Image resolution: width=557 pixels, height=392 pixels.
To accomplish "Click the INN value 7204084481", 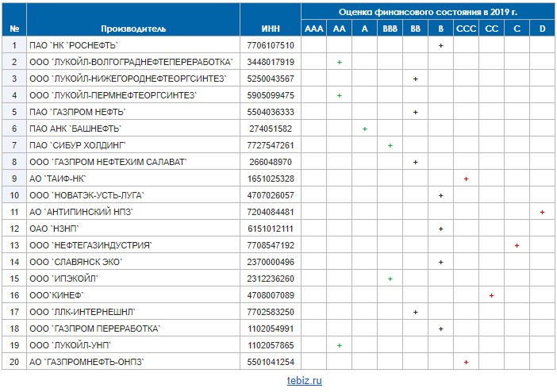I will pyautogui.click(x=271, y=212).
